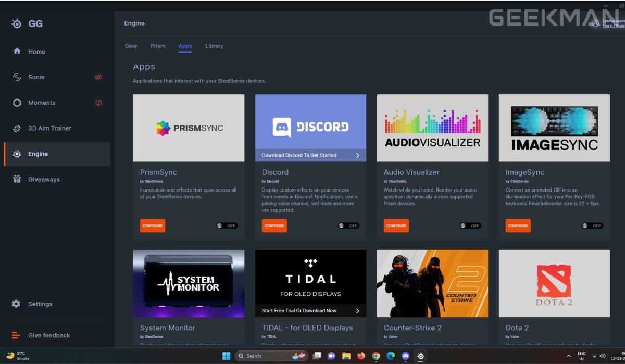625x364 pixels.
Task: Open the Moments section label in the sidebar
Action: 42,103
